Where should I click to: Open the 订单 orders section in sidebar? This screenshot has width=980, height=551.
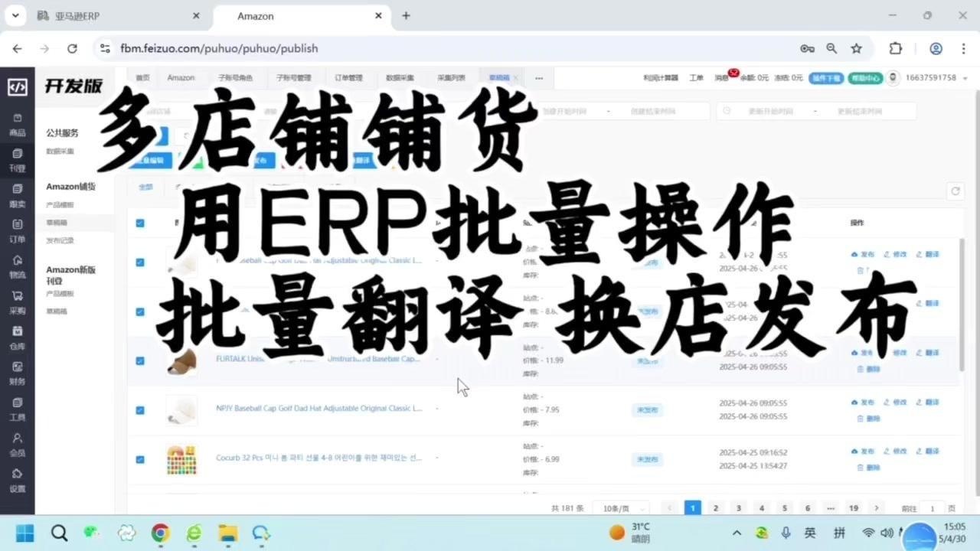click(17, 231)
